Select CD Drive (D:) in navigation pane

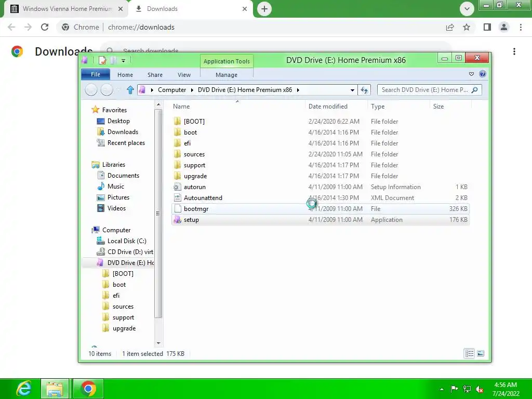point(125,252)
